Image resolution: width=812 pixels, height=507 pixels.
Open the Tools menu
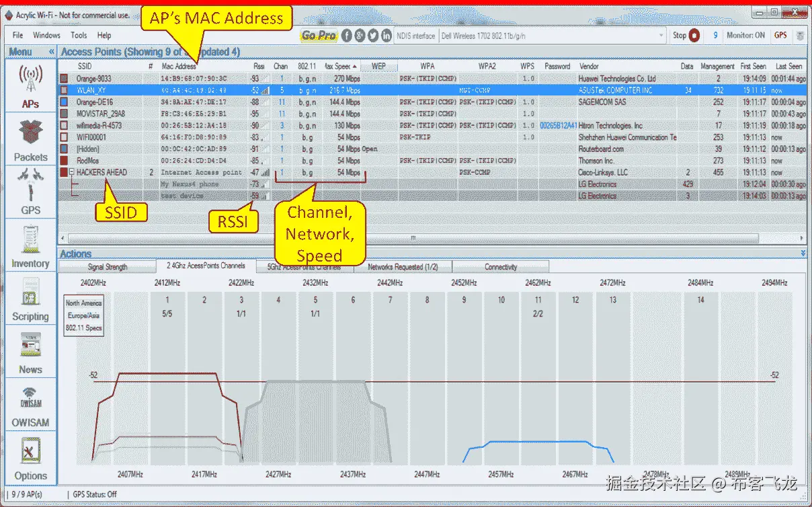click(79, 36)
